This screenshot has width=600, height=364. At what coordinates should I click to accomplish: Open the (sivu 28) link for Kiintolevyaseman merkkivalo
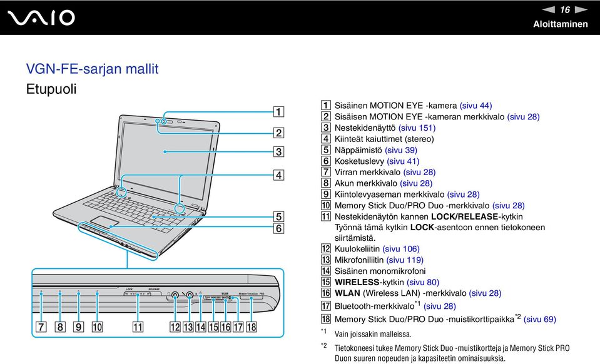click(x=463, y=195)
